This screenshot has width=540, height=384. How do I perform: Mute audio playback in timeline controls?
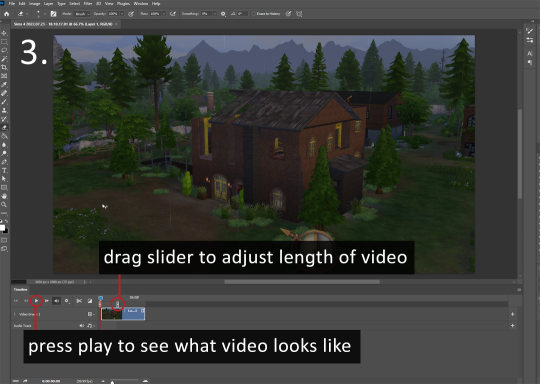(x=56, y=301)
